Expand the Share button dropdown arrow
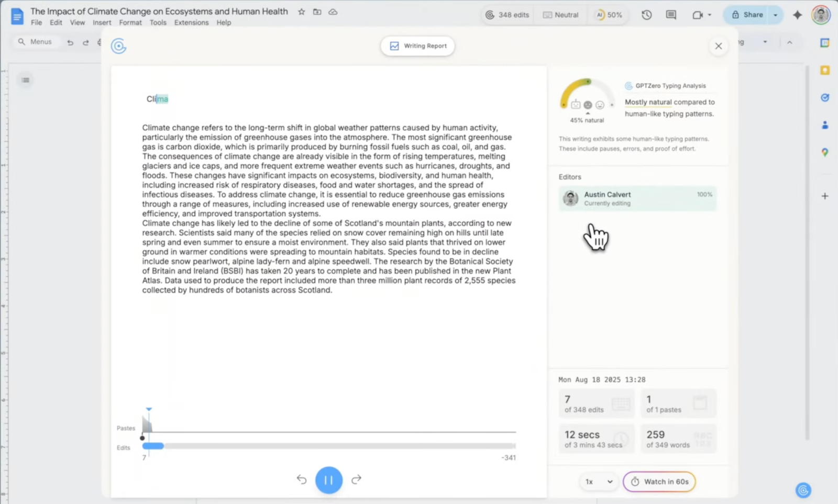838x504 pixels. (774, 15)
